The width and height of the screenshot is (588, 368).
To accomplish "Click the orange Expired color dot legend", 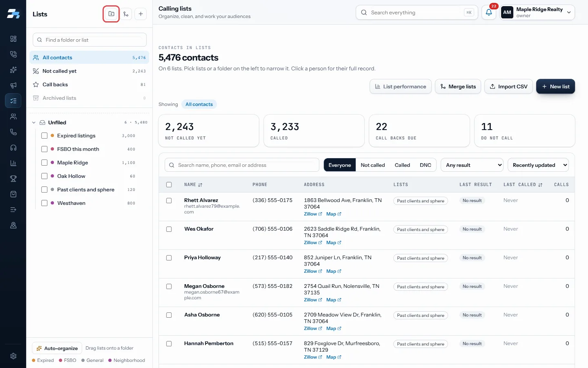I will point(34,360).
